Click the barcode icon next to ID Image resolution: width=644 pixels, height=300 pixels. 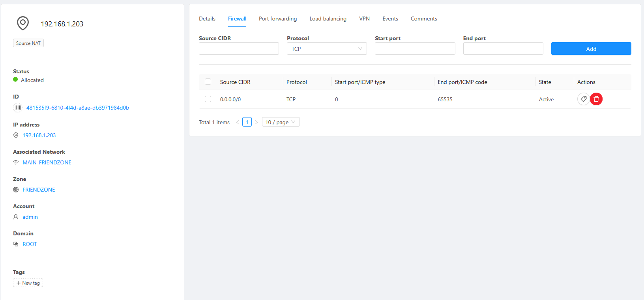pyautogui.click(x=18, y=108)
